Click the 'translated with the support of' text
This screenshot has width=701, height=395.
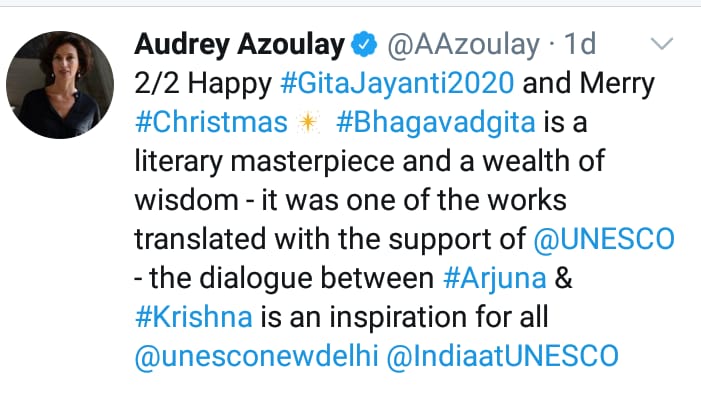(x=330, y=239)
